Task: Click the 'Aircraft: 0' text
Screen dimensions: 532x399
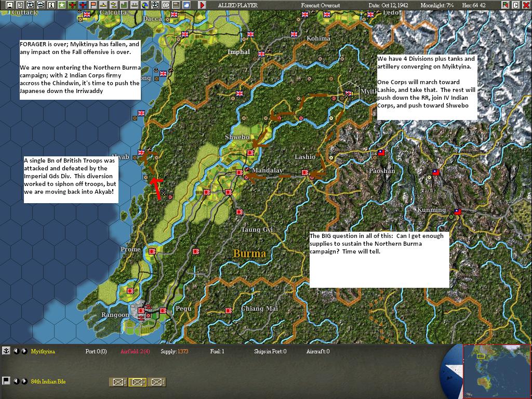Action: coord(318,351)
